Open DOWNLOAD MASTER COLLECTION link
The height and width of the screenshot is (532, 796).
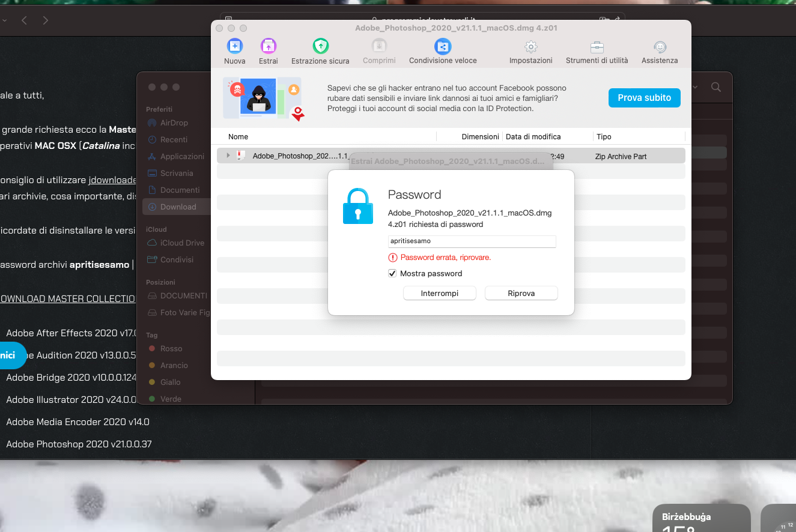[68, 298]
